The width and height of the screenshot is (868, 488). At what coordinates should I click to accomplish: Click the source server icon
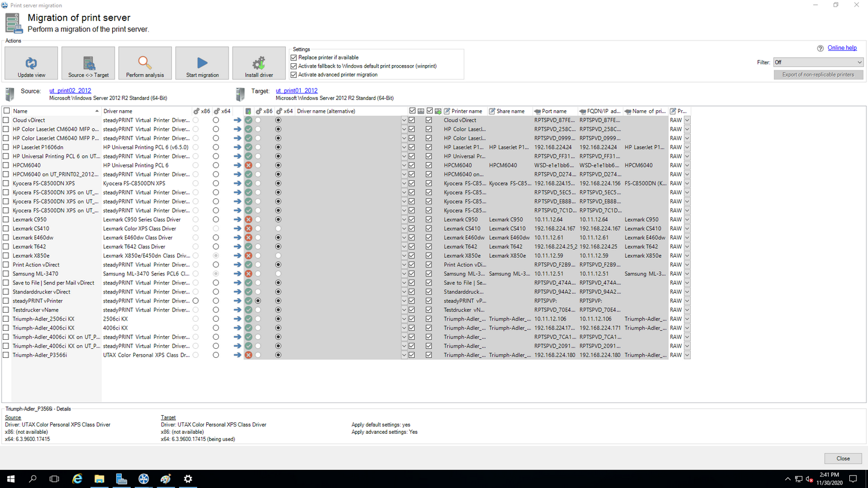[10, 94]
